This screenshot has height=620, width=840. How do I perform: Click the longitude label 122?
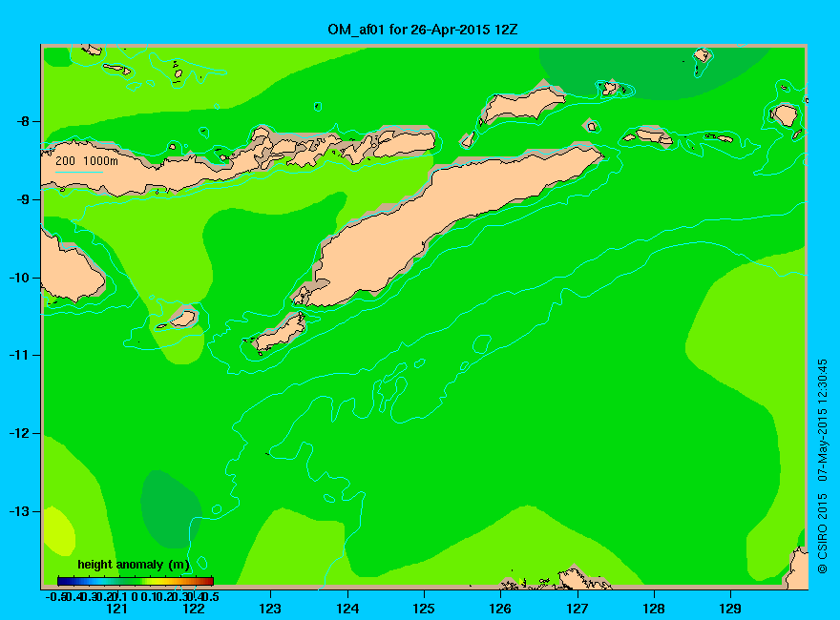(194, 609)
